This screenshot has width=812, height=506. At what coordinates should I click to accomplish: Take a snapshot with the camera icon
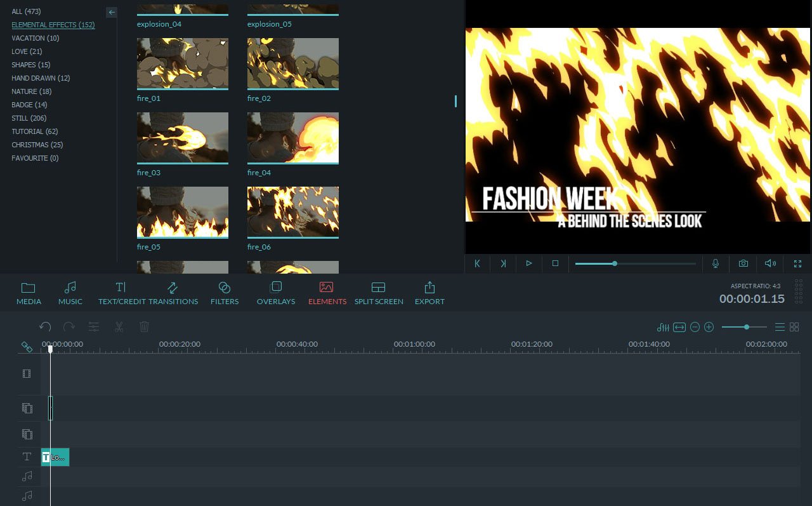(743, 263)
